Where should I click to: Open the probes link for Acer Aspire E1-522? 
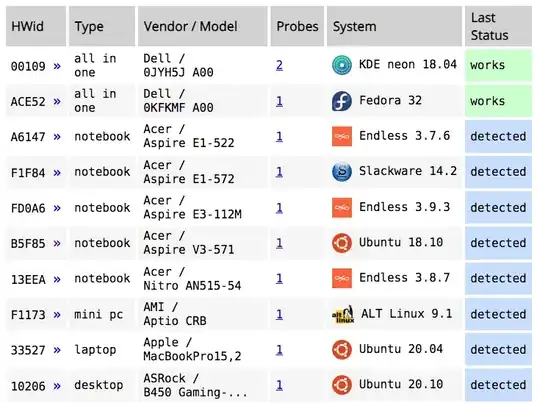pyautogui.click(x=279, y=136)
